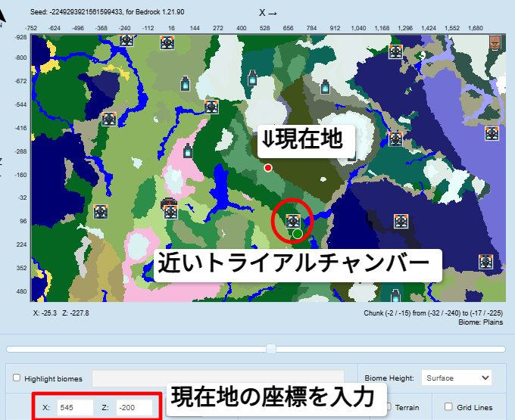The image size is (515, 420).
Task: Click trial chamber icon near X 1,296, Z -380
Action: [x=395, y=139]
